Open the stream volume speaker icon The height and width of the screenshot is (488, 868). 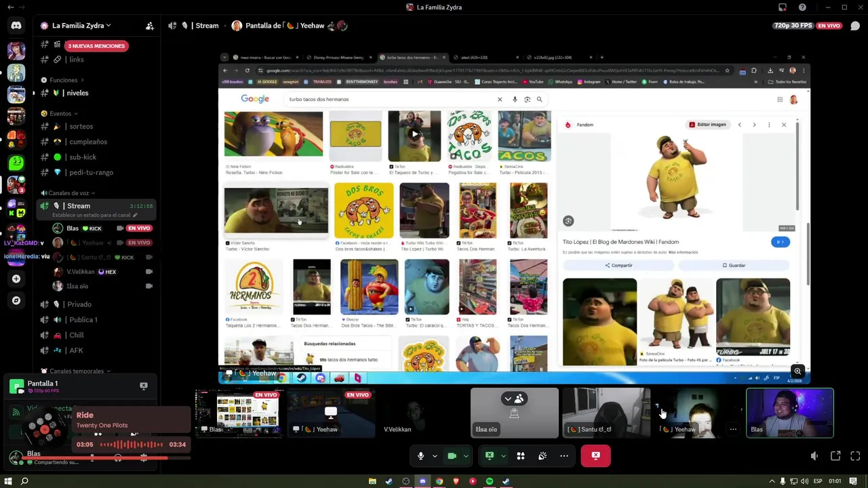pos(814,456)
